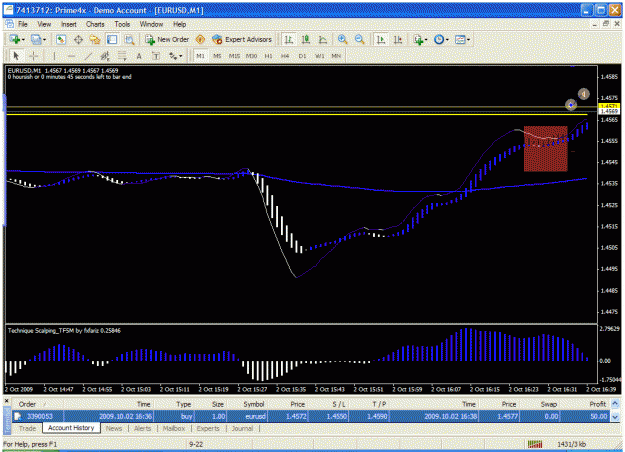Select the text label tool
This screenshot has height=452, width=625.
[x=156, y=56]
